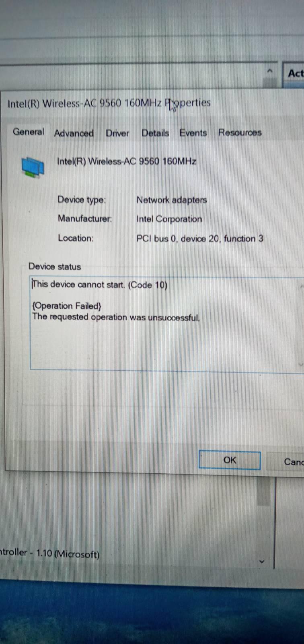Click the PCI bus location value text
Screen dimensions: 304x644
point(200,239)
